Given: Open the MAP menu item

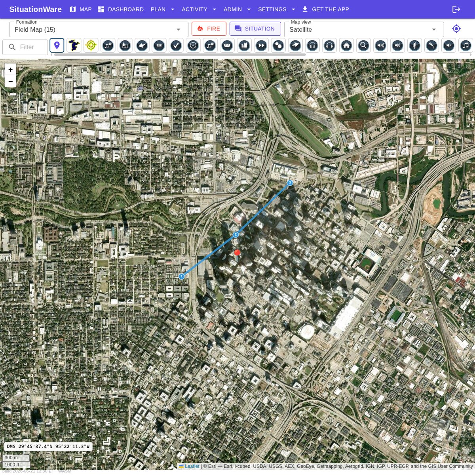Looking at the screenshot, I should point(81,9).
